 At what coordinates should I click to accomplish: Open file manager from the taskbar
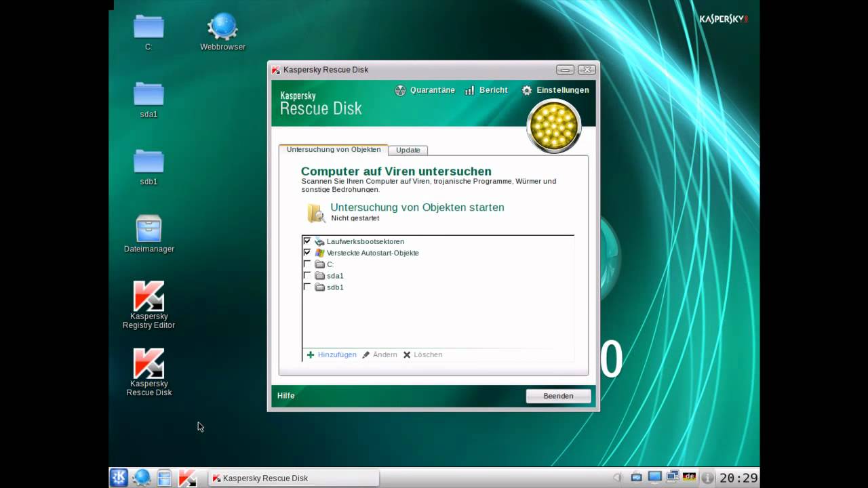(x=164, y=478)
